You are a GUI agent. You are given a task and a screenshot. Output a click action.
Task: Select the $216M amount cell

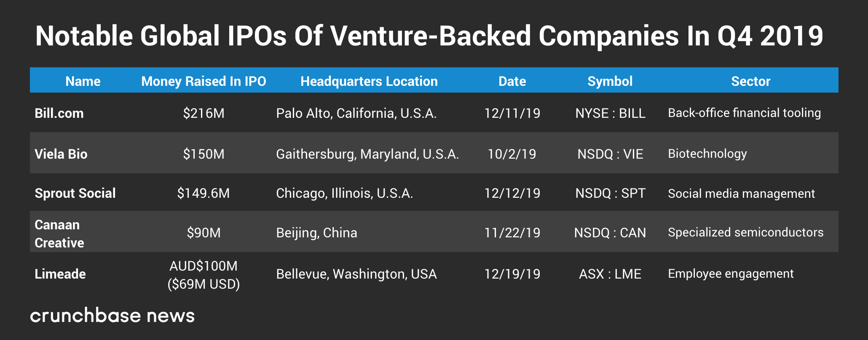click(x=204, y=113)
